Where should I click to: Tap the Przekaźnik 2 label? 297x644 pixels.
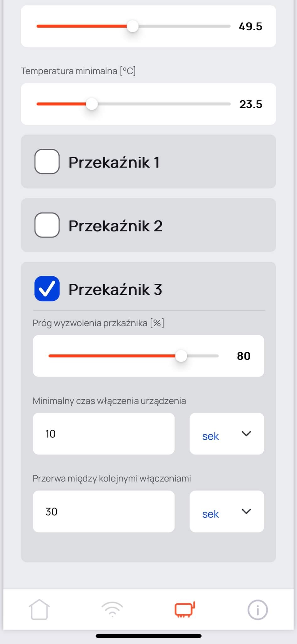point(116,226)
